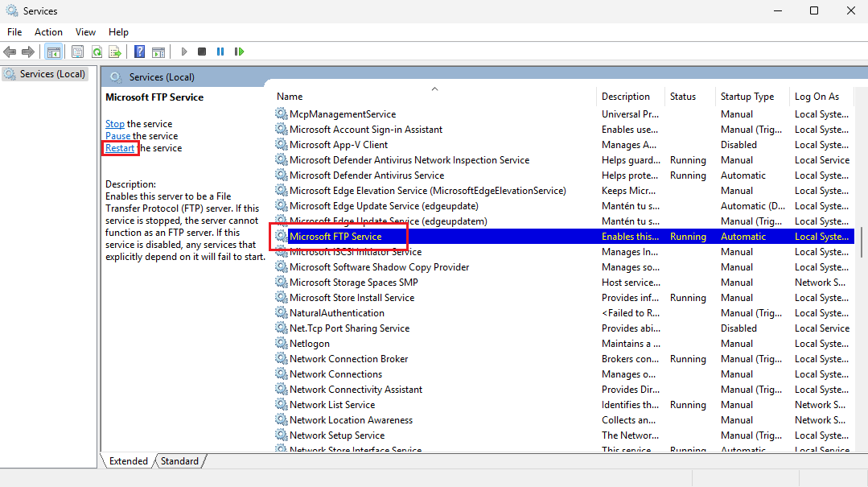
Task: Click Running status of Microsoft Store Install Service
Action: coord(688,298)
